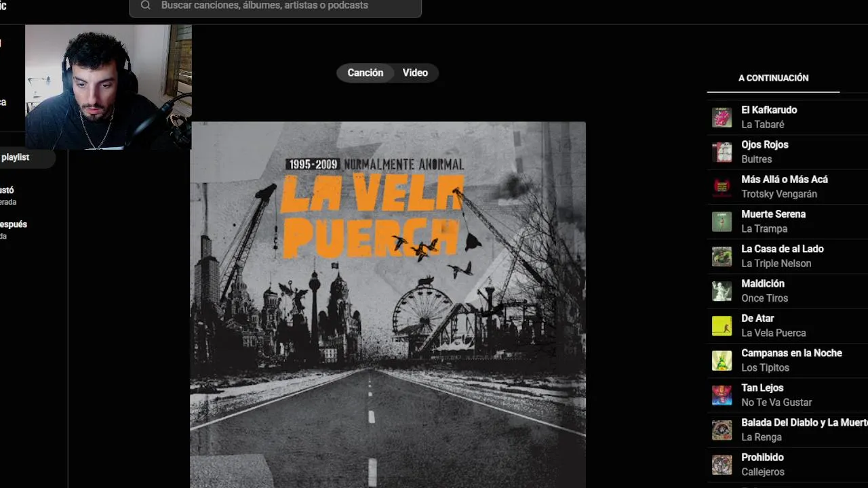
Task: Open artist Buitres
Action: point(757,159)
